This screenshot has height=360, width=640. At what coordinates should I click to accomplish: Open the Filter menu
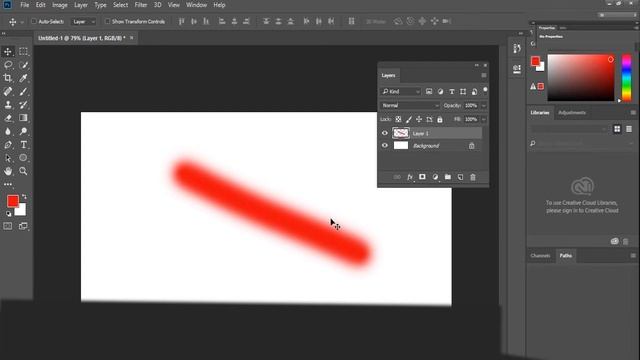[x=141, y=5]
